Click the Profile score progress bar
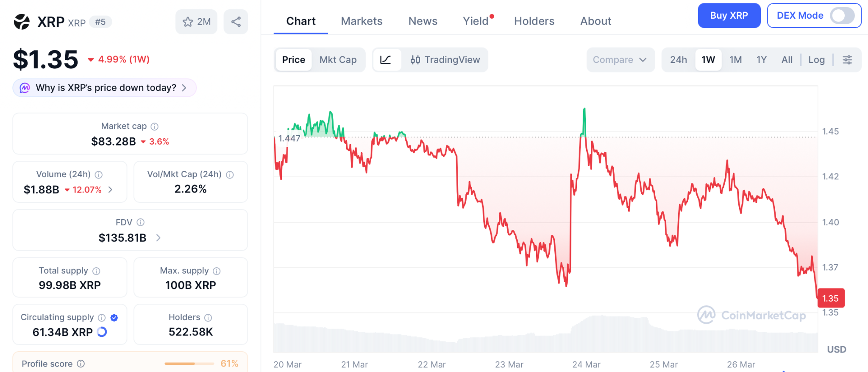The width and height of the screenshot is (868, 372). tap(189, 364)
